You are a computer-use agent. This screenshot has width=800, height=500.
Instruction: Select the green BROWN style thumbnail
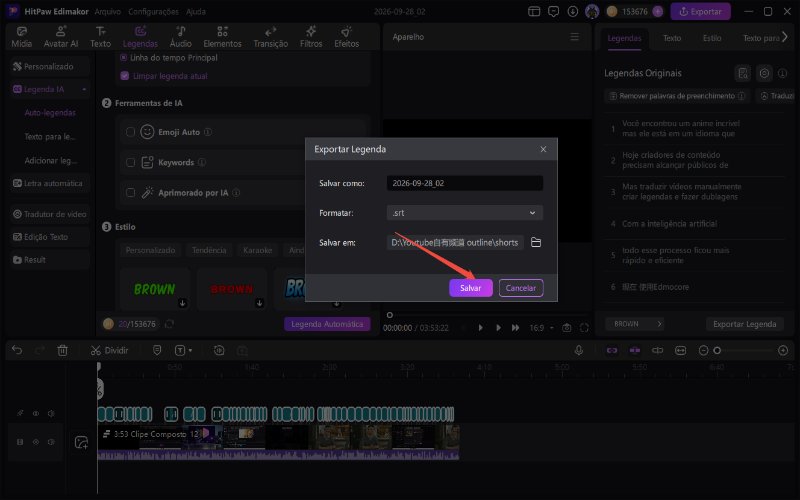click(155, 289)
